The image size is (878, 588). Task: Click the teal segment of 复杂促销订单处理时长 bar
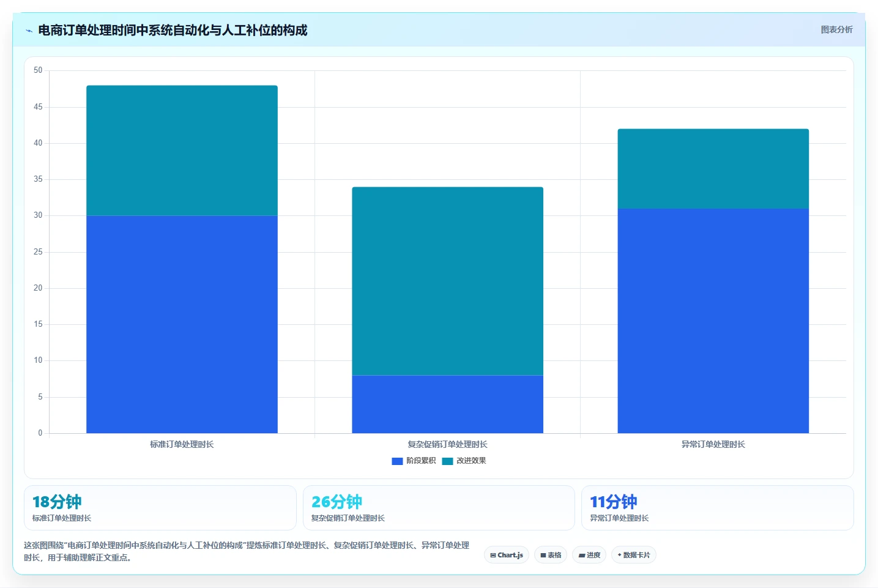447,281
